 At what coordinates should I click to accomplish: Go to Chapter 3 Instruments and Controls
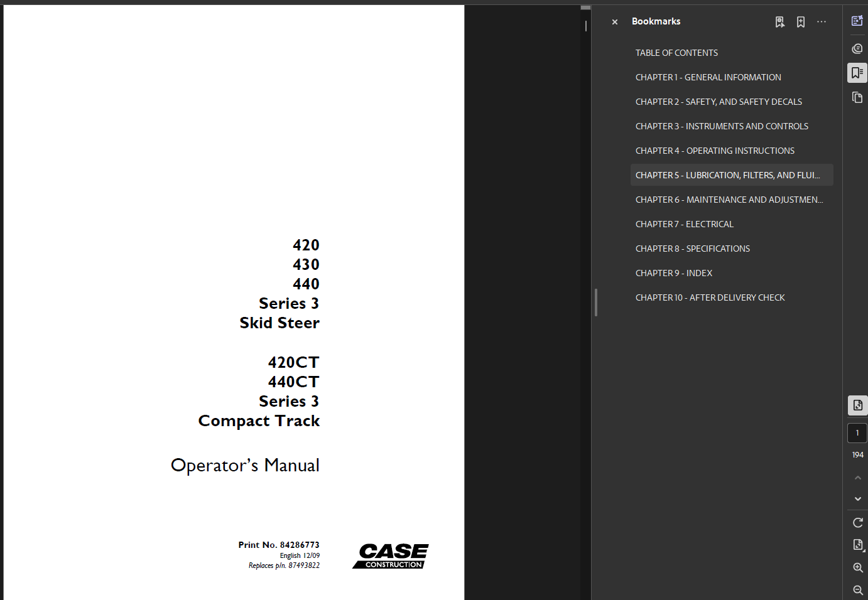(722, 126)
